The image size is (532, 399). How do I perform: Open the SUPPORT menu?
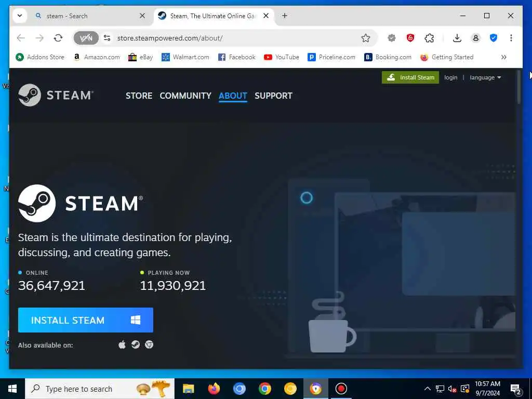pos(273,96)
